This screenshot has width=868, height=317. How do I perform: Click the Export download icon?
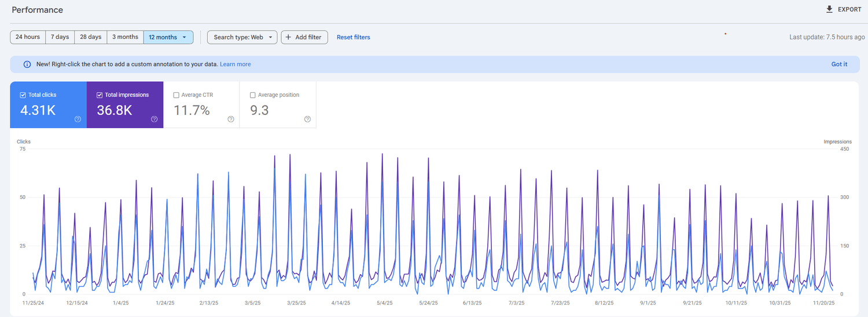tap(829, 9)
